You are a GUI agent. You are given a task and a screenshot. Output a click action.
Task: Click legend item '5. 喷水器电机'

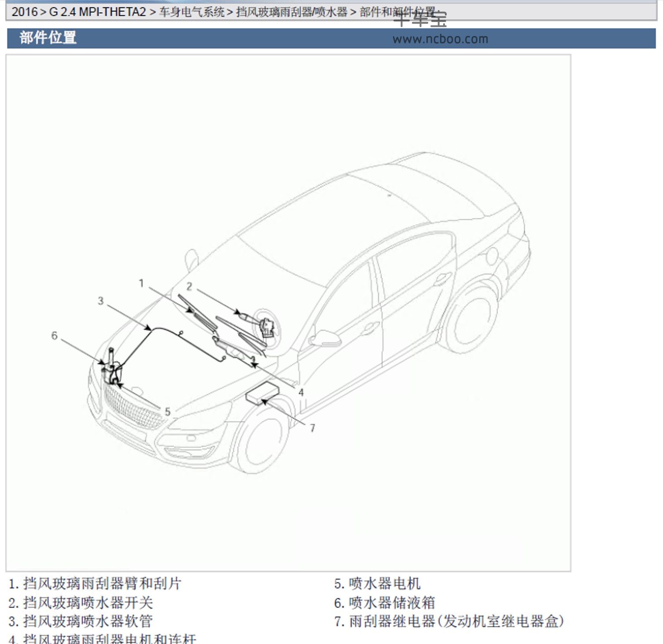pyautogui.click(x=377, y=584)
